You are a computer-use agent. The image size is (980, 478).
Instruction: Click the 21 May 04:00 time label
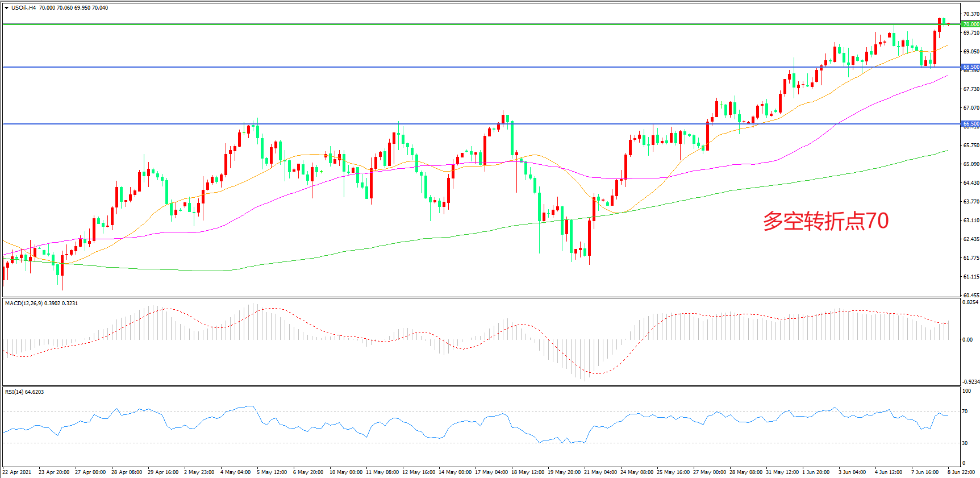(x=600, y=472)
